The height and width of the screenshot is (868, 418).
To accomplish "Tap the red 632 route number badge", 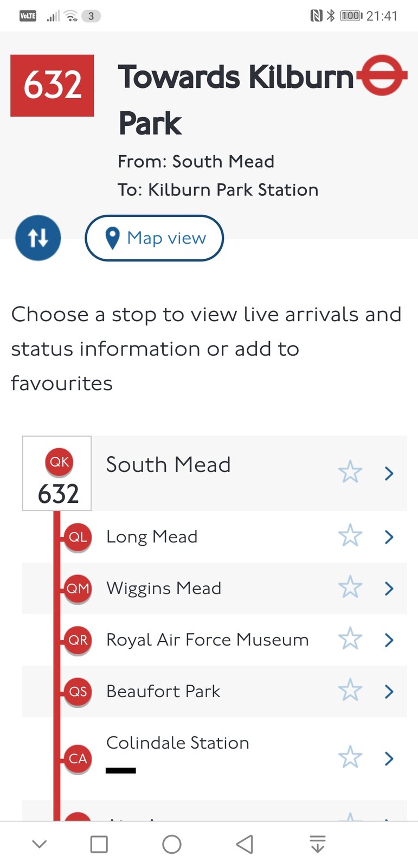I will click(x=52, y=85).
